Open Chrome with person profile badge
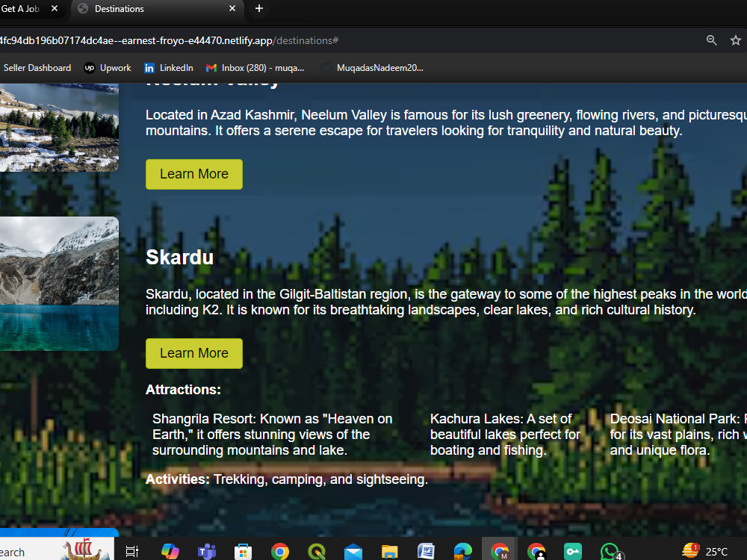 pyautogui.click(x=536, y=552)
